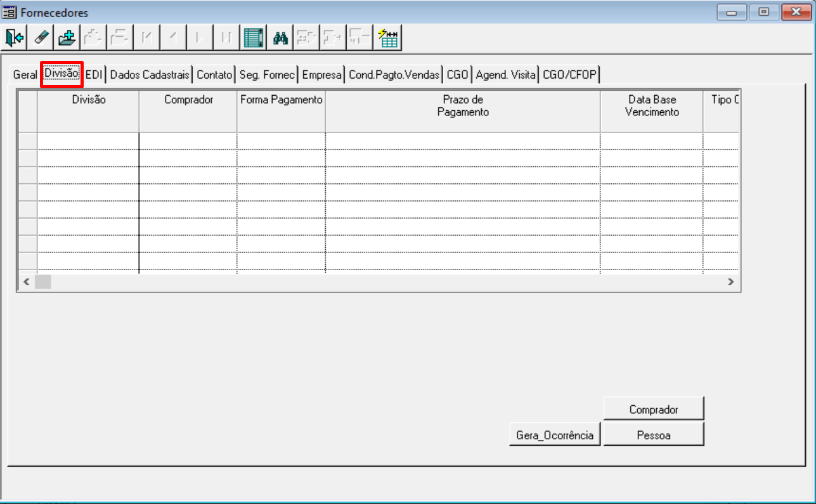
Task: Click the grid's right scroll arrow
Action: click(730, 282)
